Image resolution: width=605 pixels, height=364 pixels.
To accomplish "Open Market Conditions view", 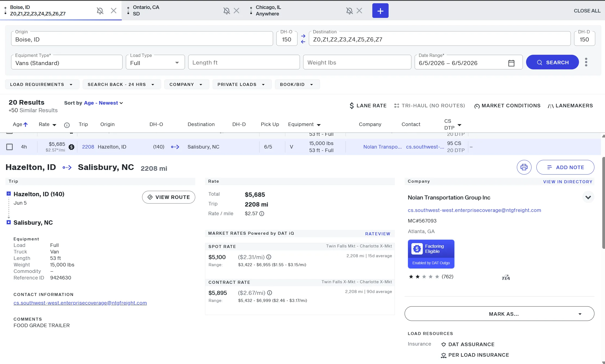I will [507, 106].
